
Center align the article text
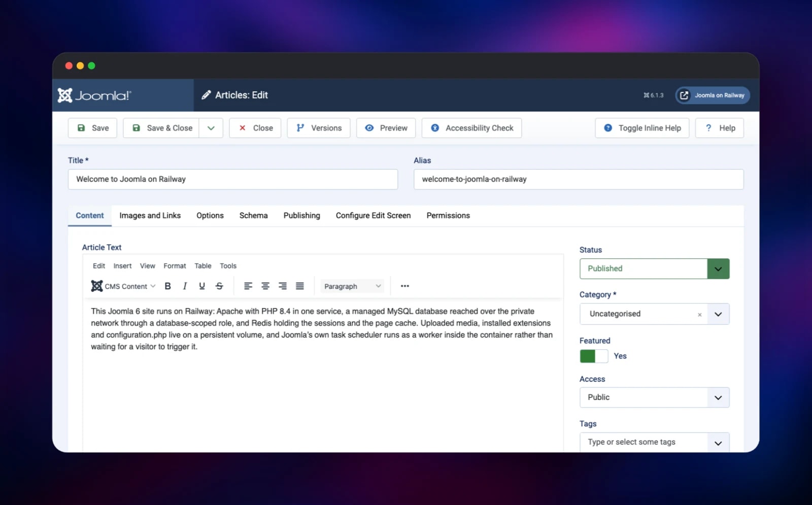265,286
